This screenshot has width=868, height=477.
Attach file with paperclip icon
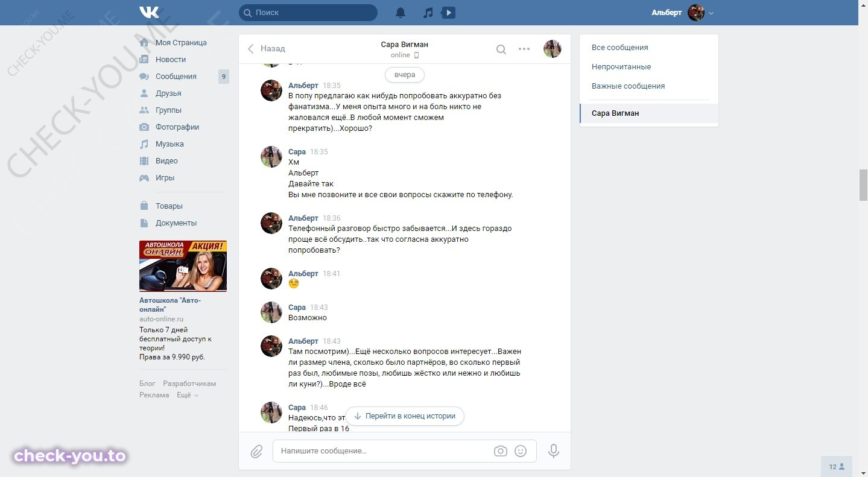tap(256, 451)
